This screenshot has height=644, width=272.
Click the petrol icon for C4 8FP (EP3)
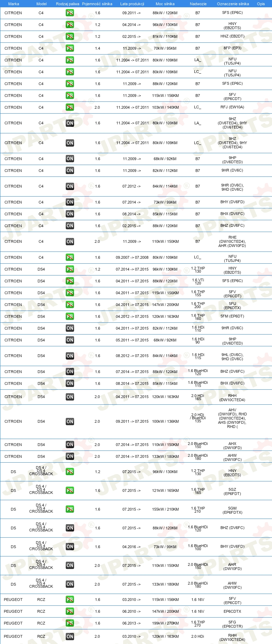70,48
